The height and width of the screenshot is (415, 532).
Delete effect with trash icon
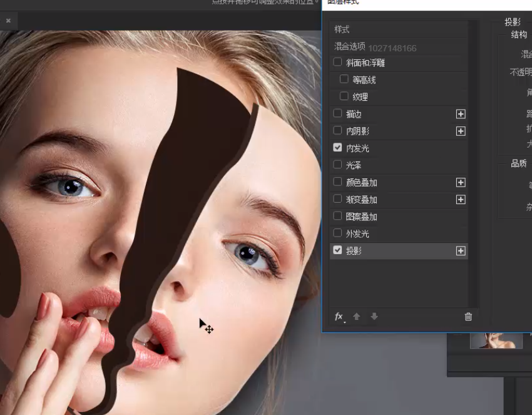tap(468, 317)
